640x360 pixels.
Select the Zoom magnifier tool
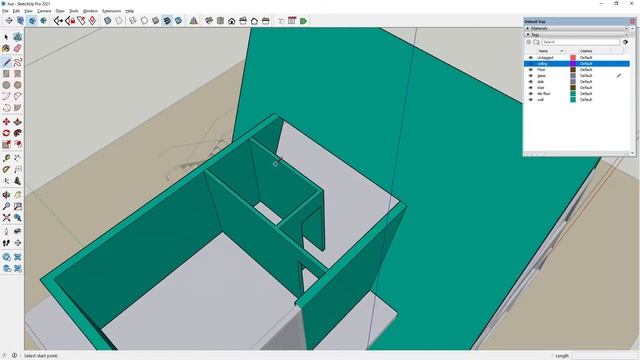tap(6, 207)
